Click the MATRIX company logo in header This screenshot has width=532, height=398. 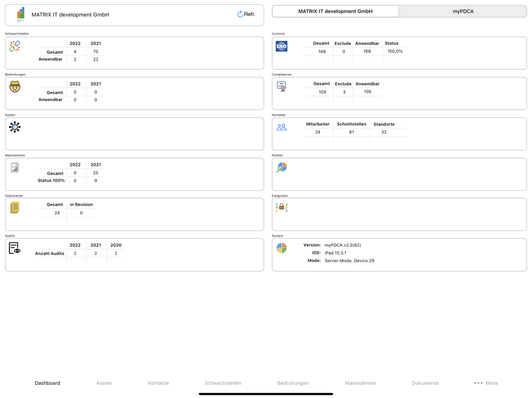[x=21, y=14]
